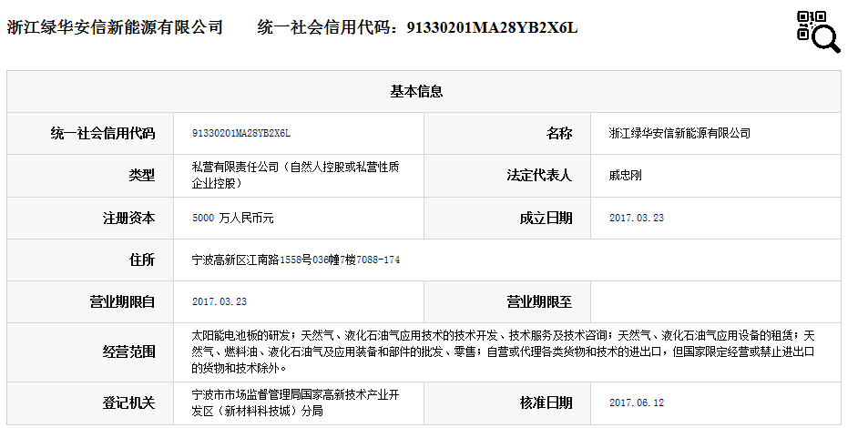Click the 注册资本 label
Screen dimensions: 868x428
(129, 219)
